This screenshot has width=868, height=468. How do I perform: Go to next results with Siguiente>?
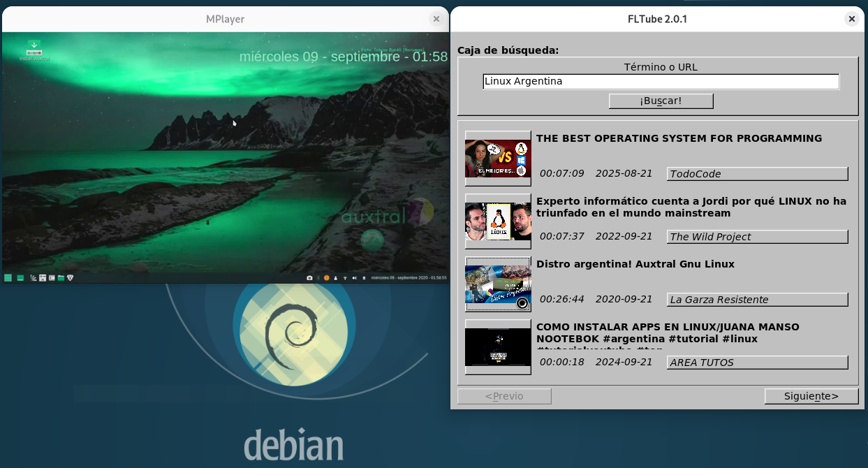click(x=811, y=396)
